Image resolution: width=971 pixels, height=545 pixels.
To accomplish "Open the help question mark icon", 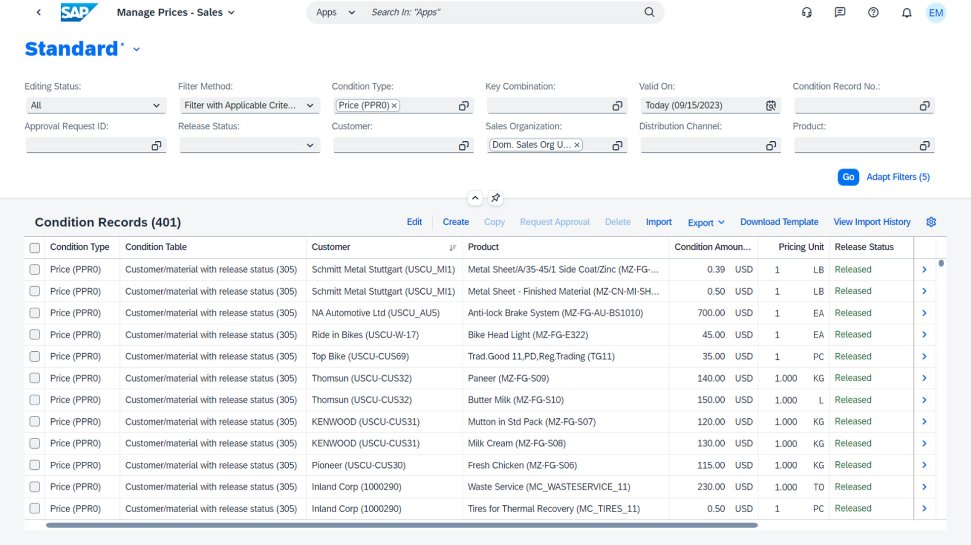I will tap(873, 13).
